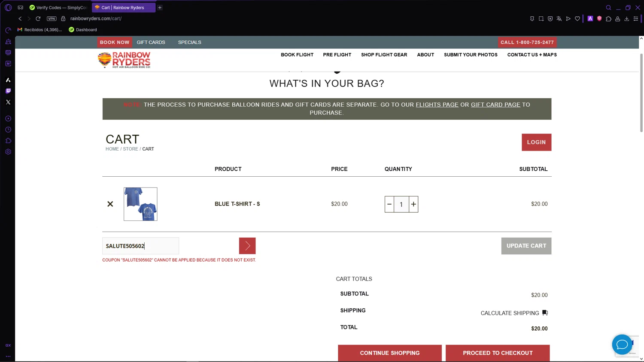The height and width of the screenshot is (362, 644).
Task: Open the ad blocker shield icon
Action: 550,19
